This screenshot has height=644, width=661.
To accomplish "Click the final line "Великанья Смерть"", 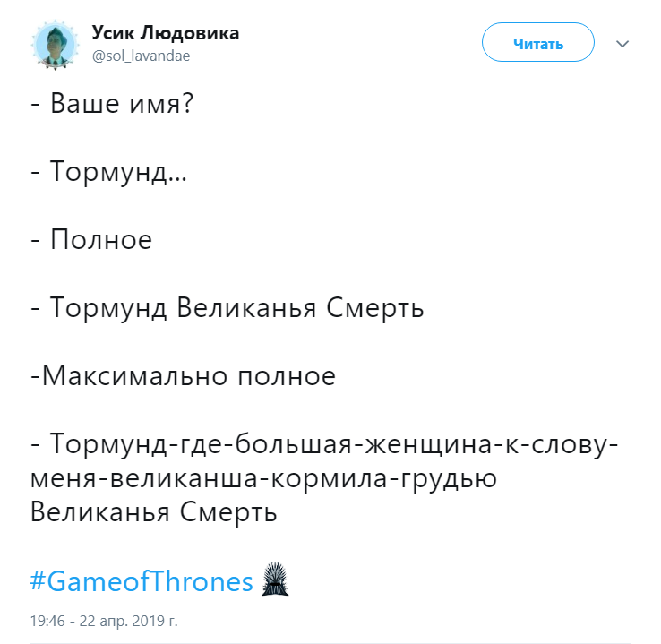I will click(153, 513).
